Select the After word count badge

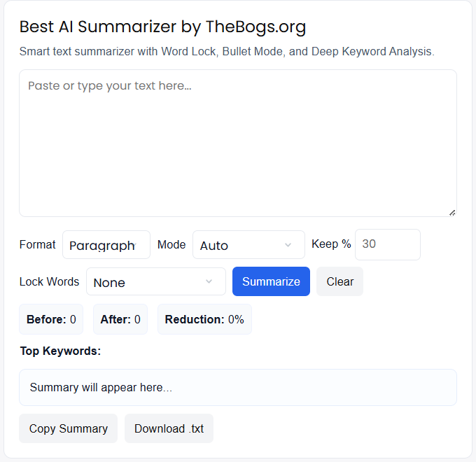tap(120, 319)
